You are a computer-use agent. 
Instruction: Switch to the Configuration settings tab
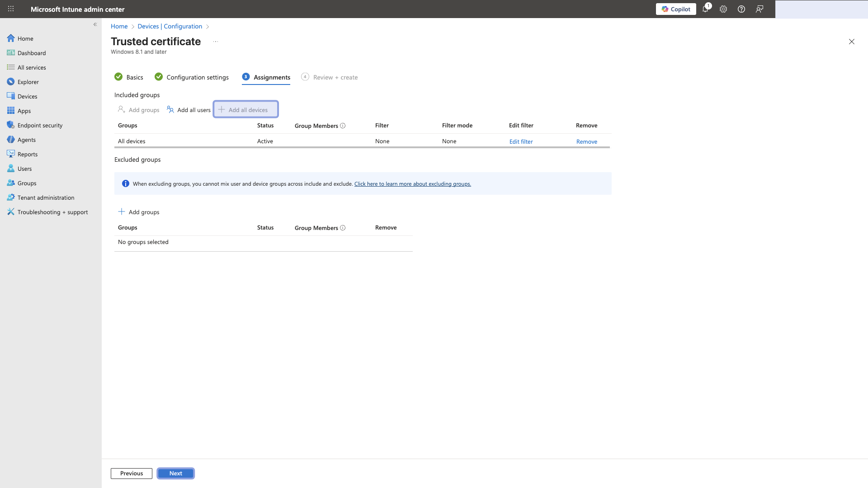pos(198,77)
